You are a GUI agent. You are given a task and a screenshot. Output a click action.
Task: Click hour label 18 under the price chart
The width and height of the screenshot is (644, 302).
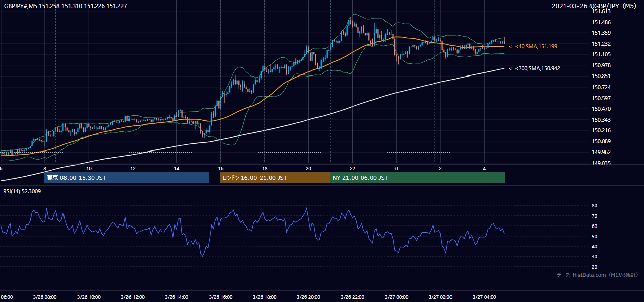[x=265, y=168]
